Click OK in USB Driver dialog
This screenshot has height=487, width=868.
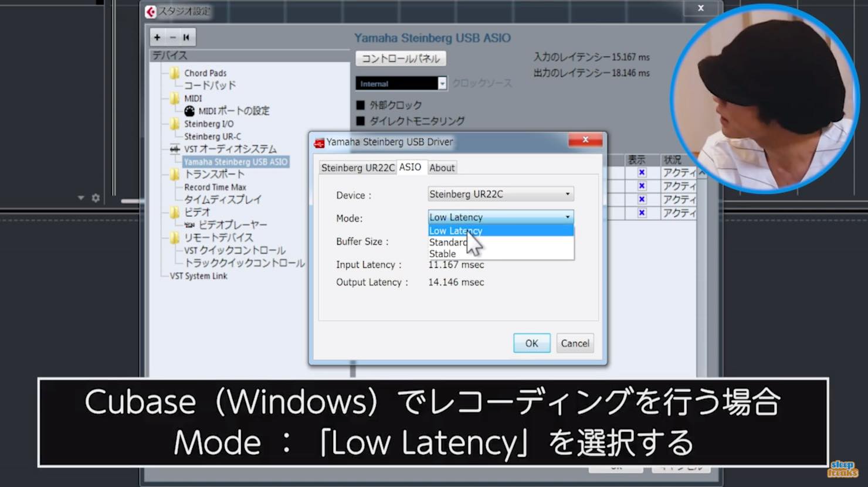[x=532, y=343]
